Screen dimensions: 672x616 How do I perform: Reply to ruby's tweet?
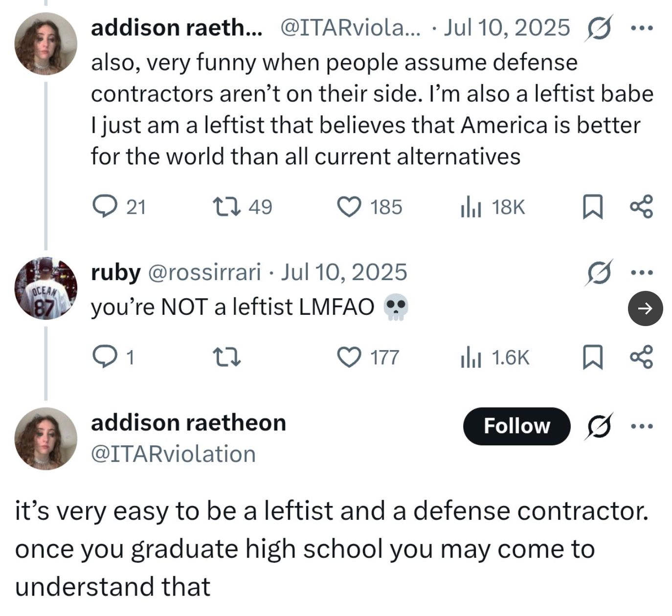point(105,357)
